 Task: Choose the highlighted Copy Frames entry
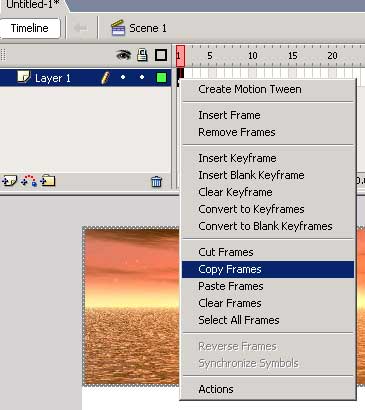pyautogui.click(x=268, y=269)
